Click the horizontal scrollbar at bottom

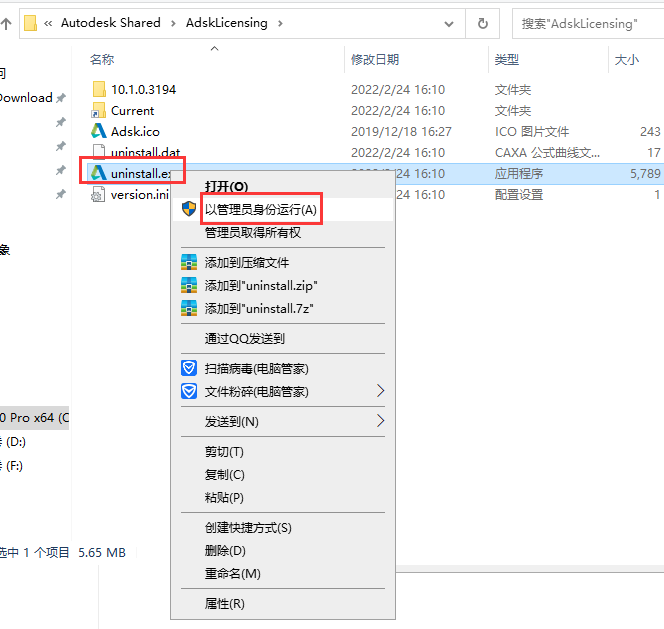point(530,569)
